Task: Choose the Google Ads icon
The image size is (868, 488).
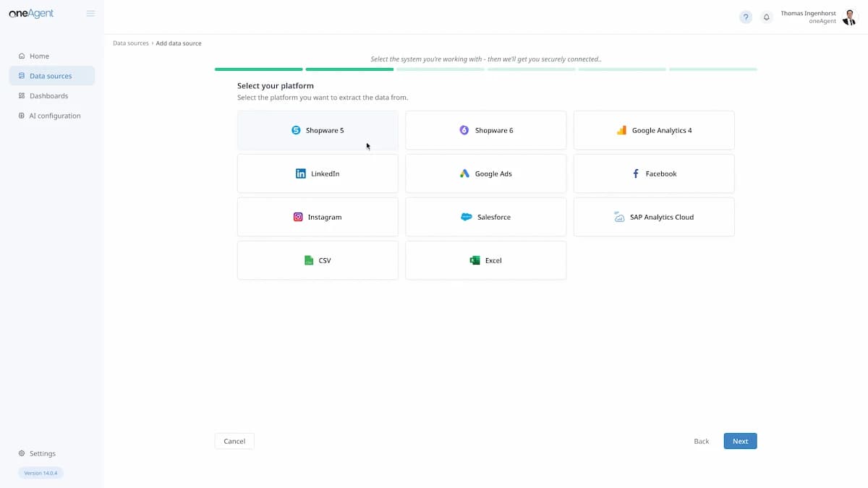Action: click(x=464, y=174)
